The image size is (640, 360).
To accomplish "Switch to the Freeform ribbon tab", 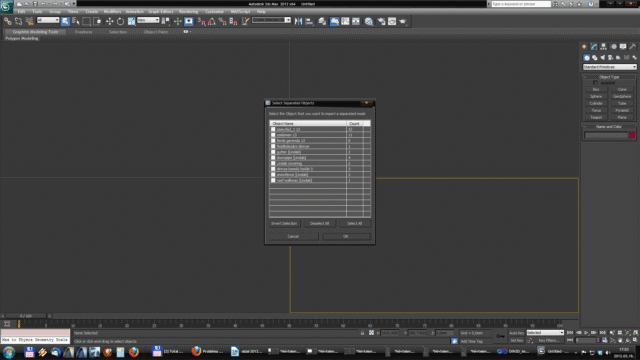I will (83, 32).
